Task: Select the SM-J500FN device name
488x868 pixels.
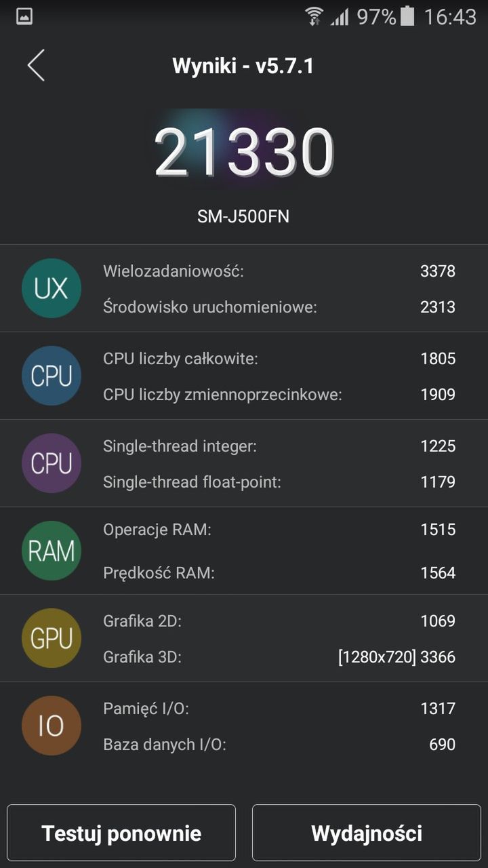Action: click(x=244, y=217)
